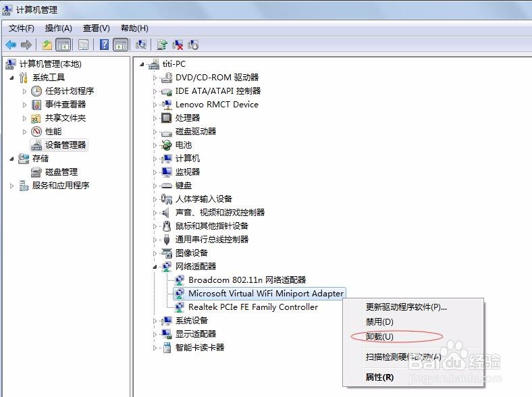Screen dimensions: 532x397
Task: Choose 扫描检测硬件改动(A) from context menu
Action: coord(404,357)
